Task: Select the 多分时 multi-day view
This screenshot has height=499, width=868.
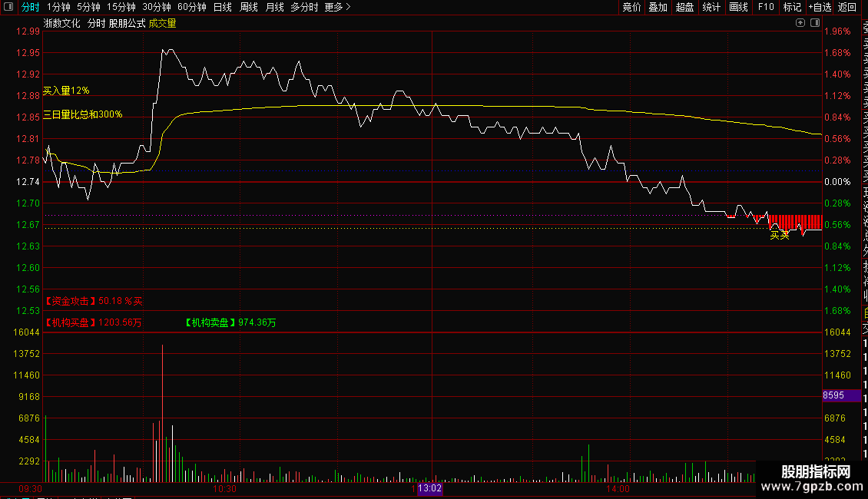Action: click(304, 7)
